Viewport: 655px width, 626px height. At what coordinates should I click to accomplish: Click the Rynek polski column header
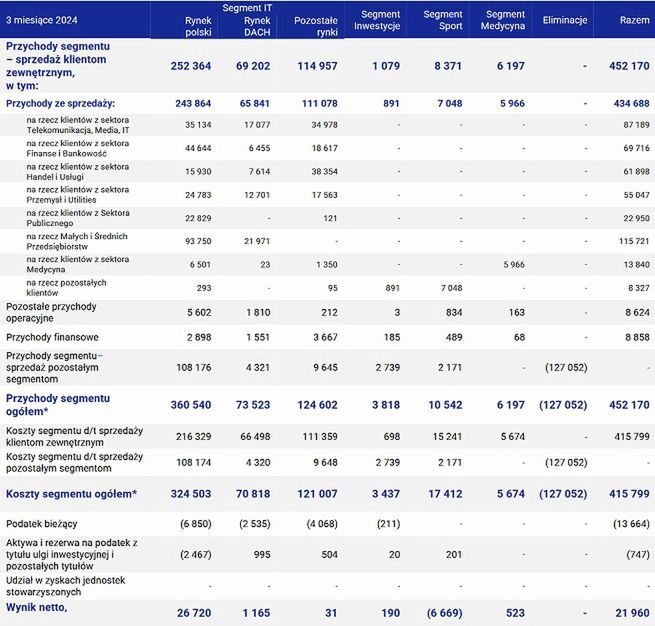tap(198, 26)
